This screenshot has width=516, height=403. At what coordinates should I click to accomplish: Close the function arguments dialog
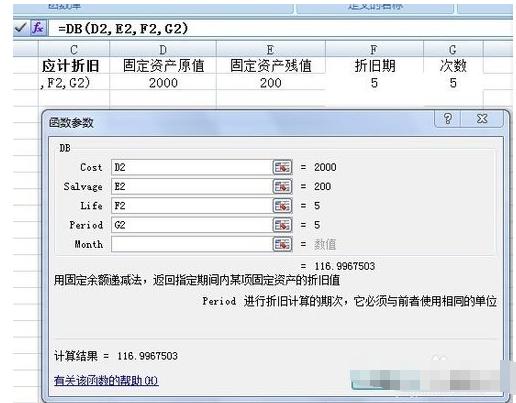click(x=482, y=119)
